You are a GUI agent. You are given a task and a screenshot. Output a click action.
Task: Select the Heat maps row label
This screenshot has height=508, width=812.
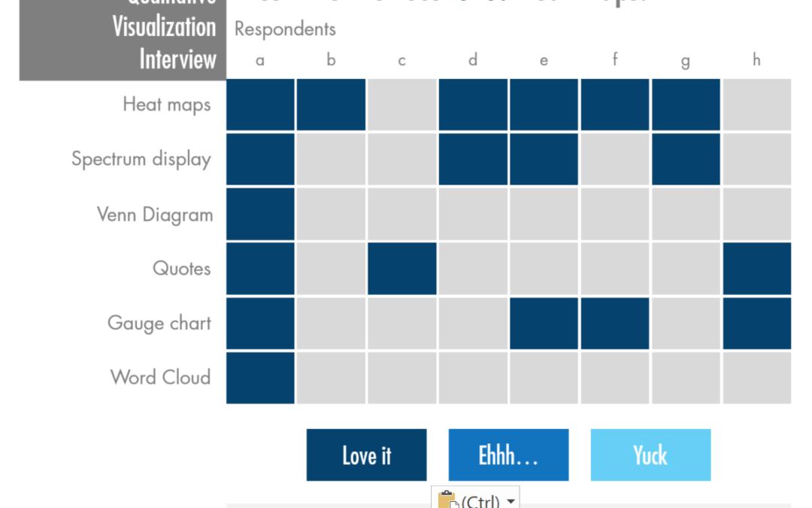(167, 105)
